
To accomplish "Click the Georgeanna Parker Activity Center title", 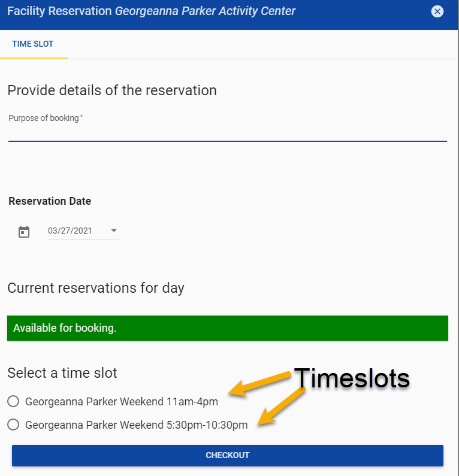I will 206,11.
